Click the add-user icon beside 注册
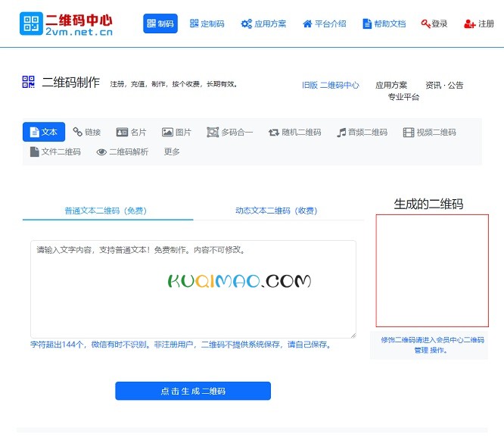504x437 pixels. point(469,23)
